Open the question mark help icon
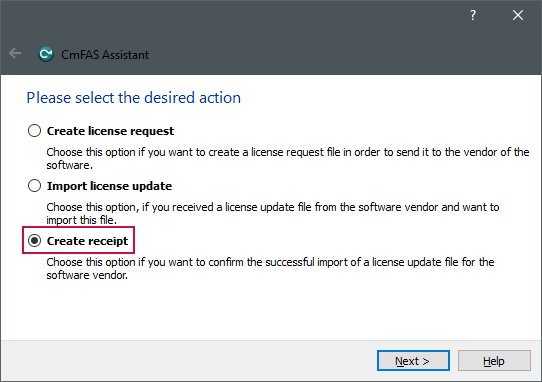The width and height of the screenshot is (542, 382). coord(473,15)
